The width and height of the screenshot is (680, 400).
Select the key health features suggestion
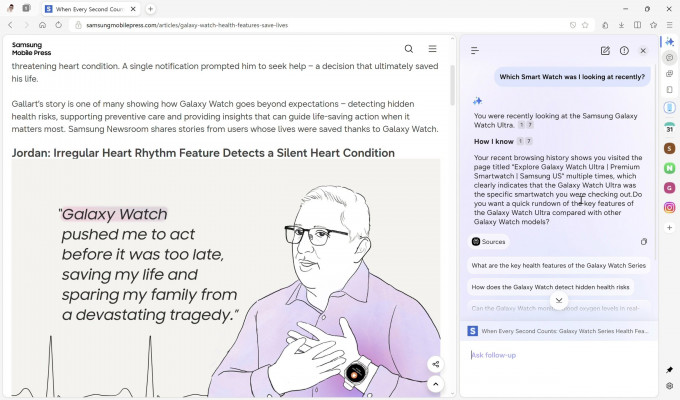[x=558, y=266]
